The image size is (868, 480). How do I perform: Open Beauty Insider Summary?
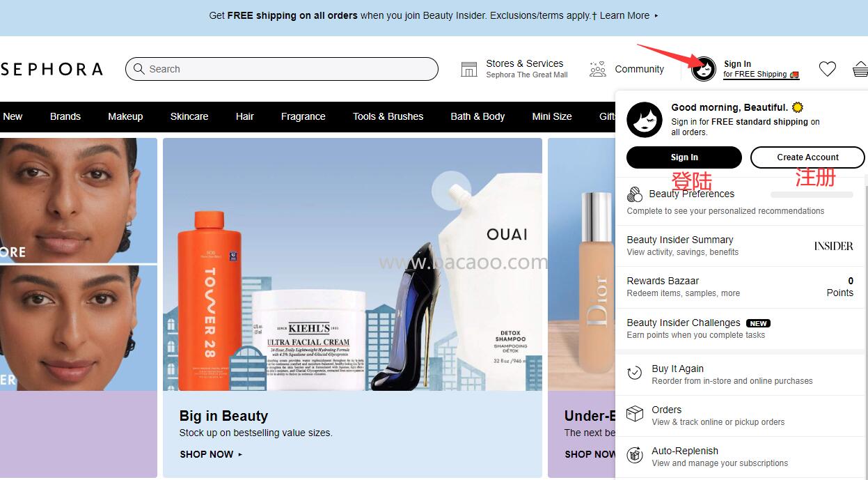680,240
